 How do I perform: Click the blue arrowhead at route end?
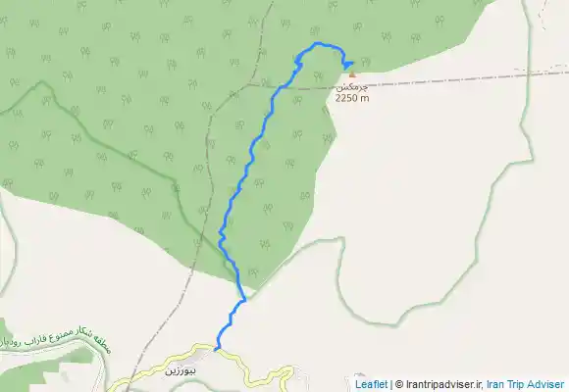[348, 66]
